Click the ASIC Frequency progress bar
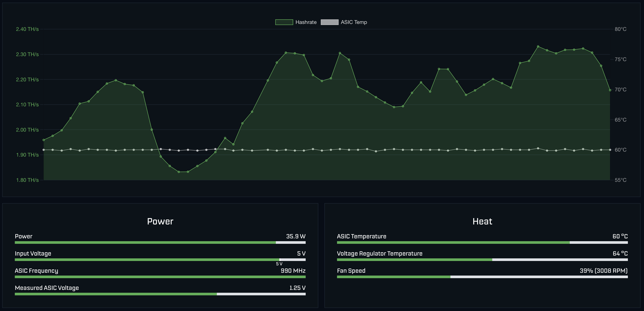This screenshot has width=644, height=311. (160, 277)
